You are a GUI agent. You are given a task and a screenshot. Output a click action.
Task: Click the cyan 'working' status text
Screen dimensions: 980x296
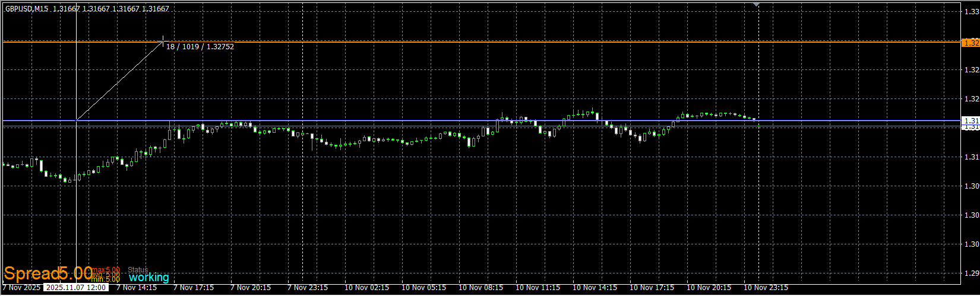click(x=148, y=277)
